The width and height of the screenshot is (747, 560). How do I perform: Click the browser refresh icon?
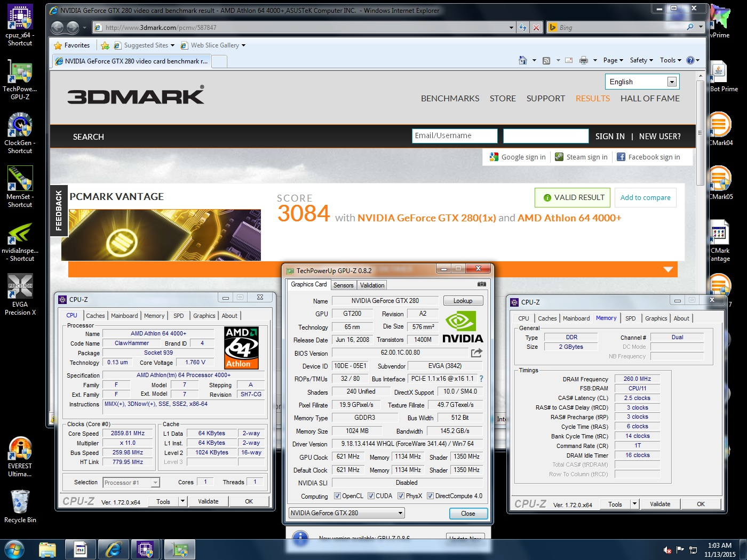[x=523, y=27]
